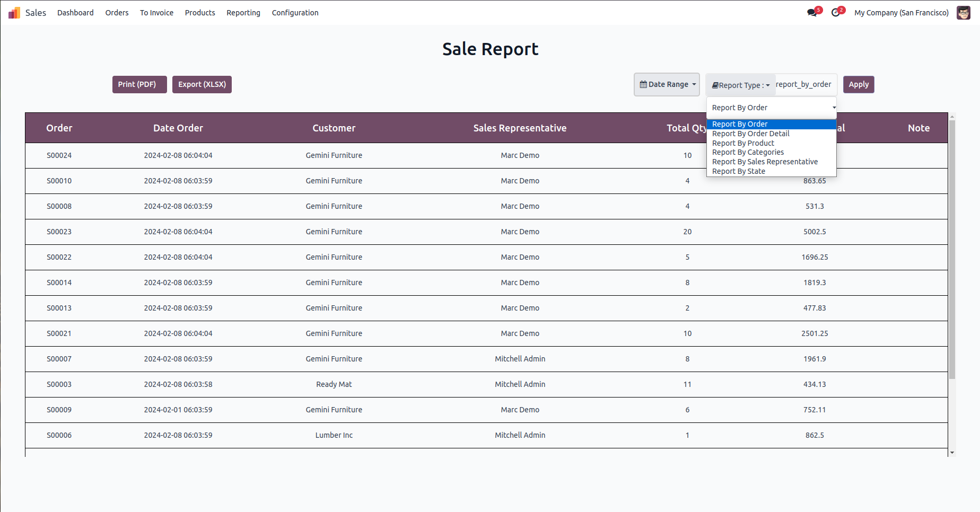This screenshot has width=980, height=512.
Task: Open the Report By Order select box
Action: (772, 108)
